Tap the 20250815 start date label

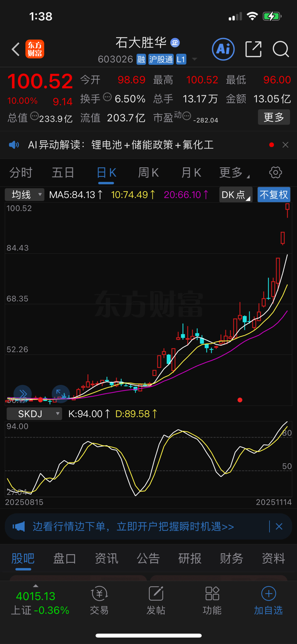(x=24, y=502)
